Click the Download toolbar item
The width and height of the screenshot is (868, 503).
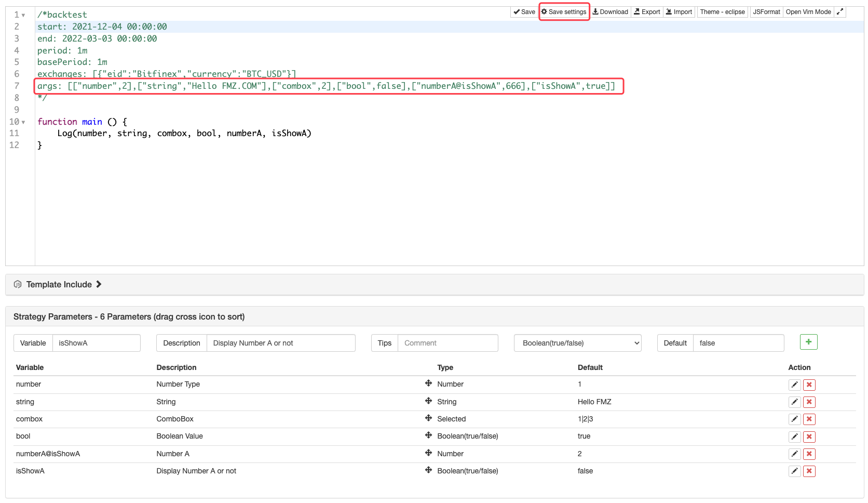[611, 12]
